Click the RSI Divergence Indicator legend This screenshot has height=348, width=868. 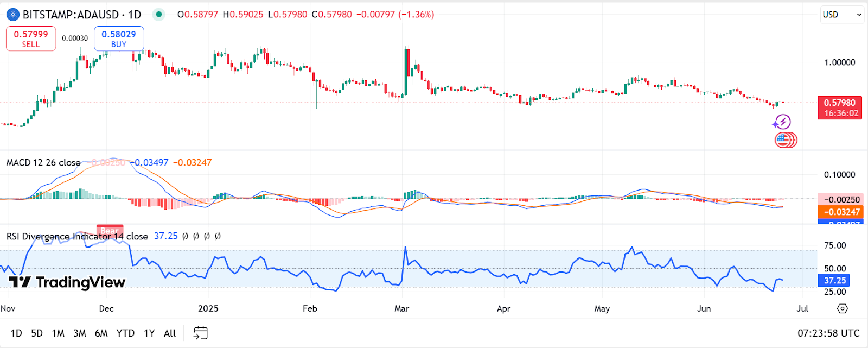click(x=77, y=236)
